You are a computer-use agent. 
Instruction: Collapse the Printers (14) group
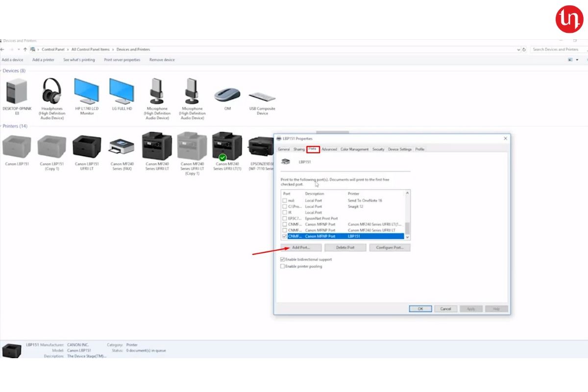1,126
